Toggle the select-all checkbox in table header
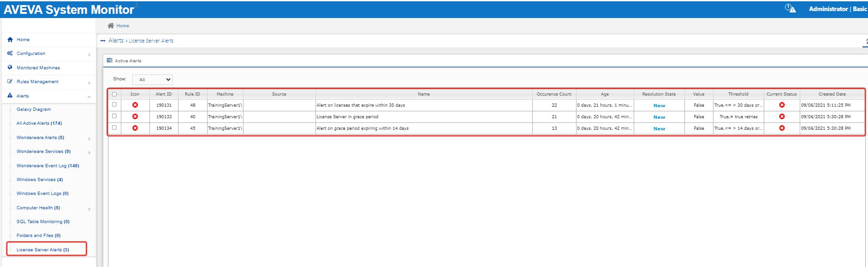 tap(114, 94)
